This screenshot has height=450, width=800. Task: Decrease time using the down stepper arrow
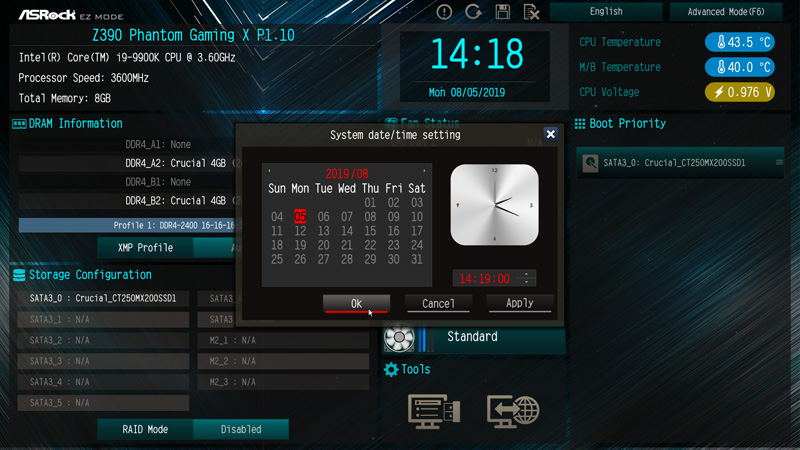[x=527, y=282]
